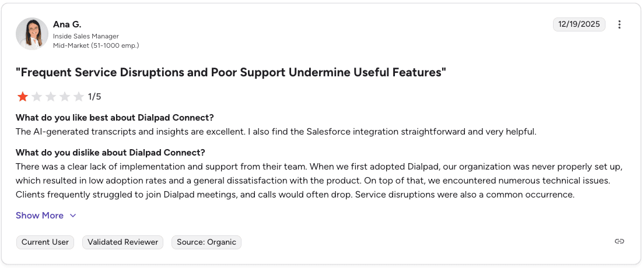644x268 pixels.
Task: Select the Validated Reviewer tag
Action: (x=123, y=242)
